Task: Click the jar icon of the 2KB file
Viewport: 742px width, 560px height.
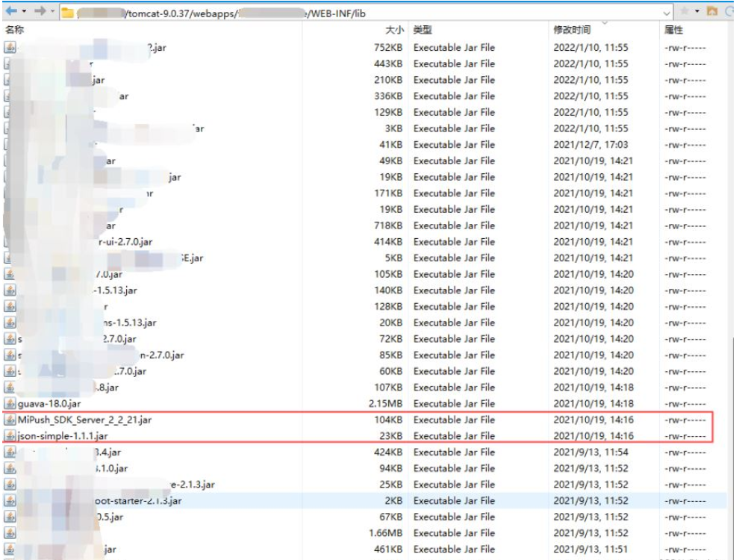Action: 10,500
